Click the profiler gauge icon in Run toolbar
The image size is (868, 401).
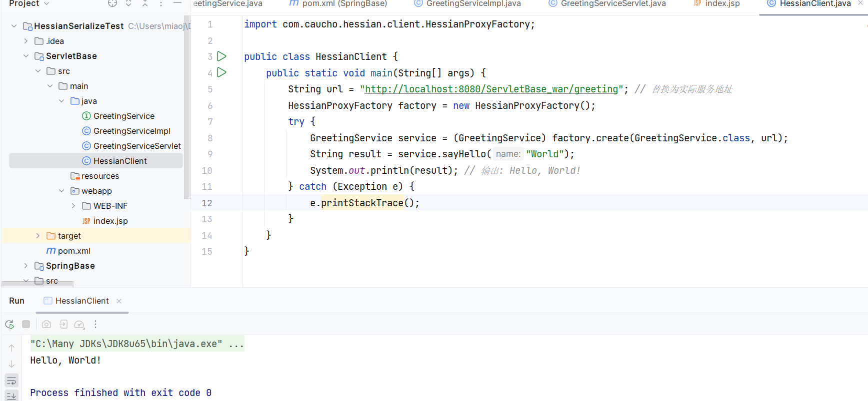click(x=79, y=325)
